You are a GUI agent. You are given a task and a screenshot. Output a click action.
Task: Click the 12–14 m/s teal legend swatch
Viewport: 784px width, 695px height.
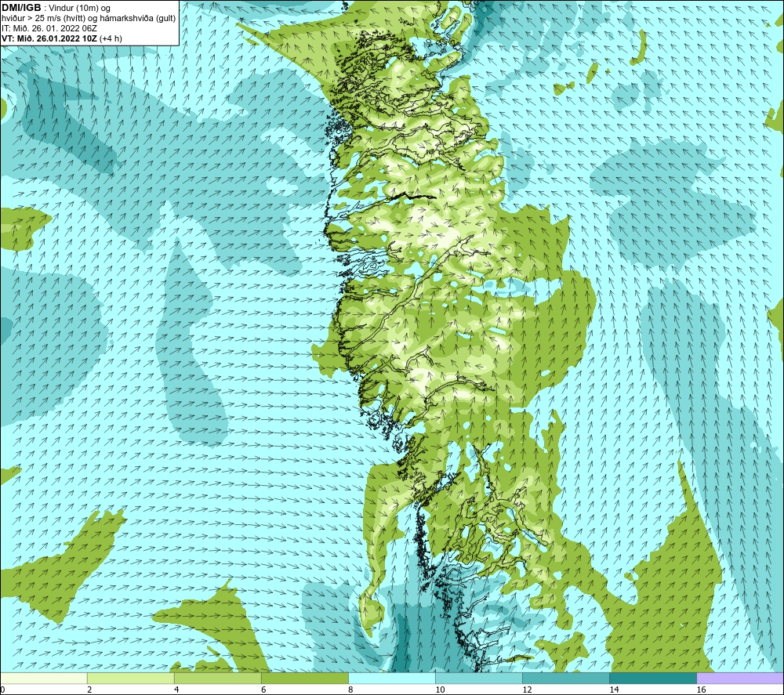(x=566, y=678)
